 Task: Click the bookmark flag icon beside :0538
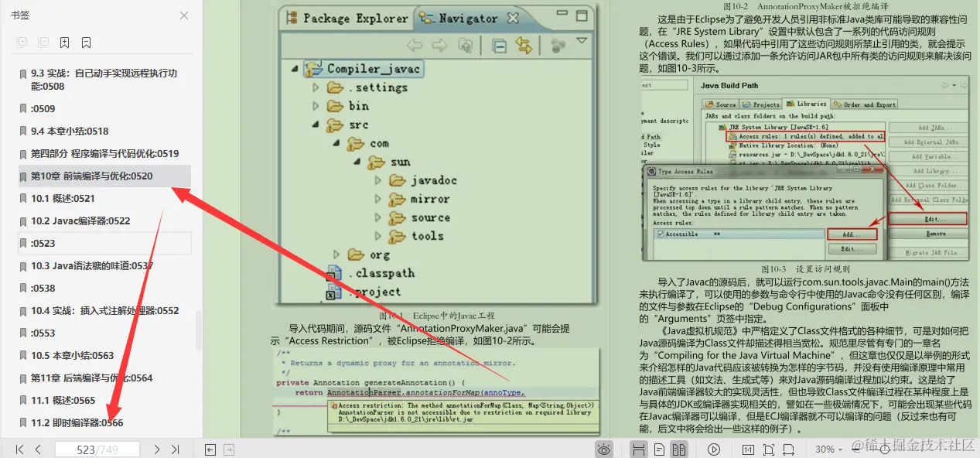24,288
